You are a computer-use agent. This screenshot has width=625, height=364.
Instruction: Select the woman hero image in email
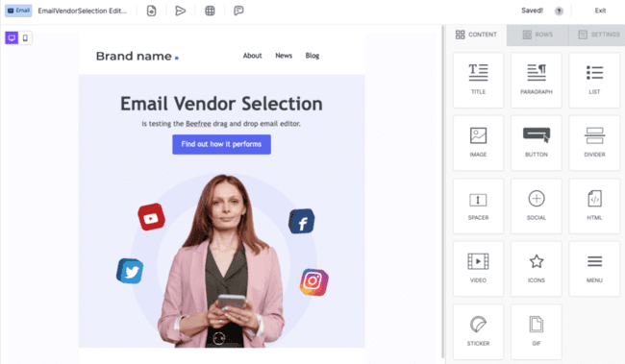click(x=221, y=259)
